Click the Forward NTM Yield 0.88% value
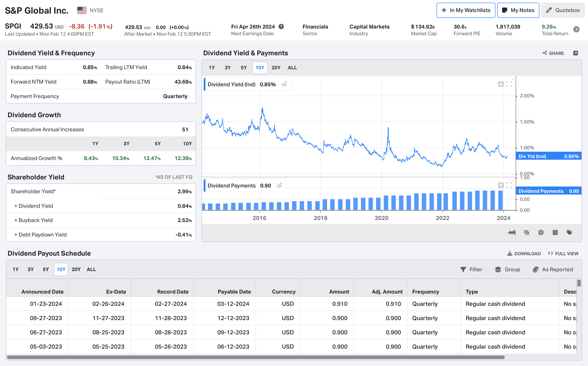This screenshot has height=366, width=588. click(90, 82)
